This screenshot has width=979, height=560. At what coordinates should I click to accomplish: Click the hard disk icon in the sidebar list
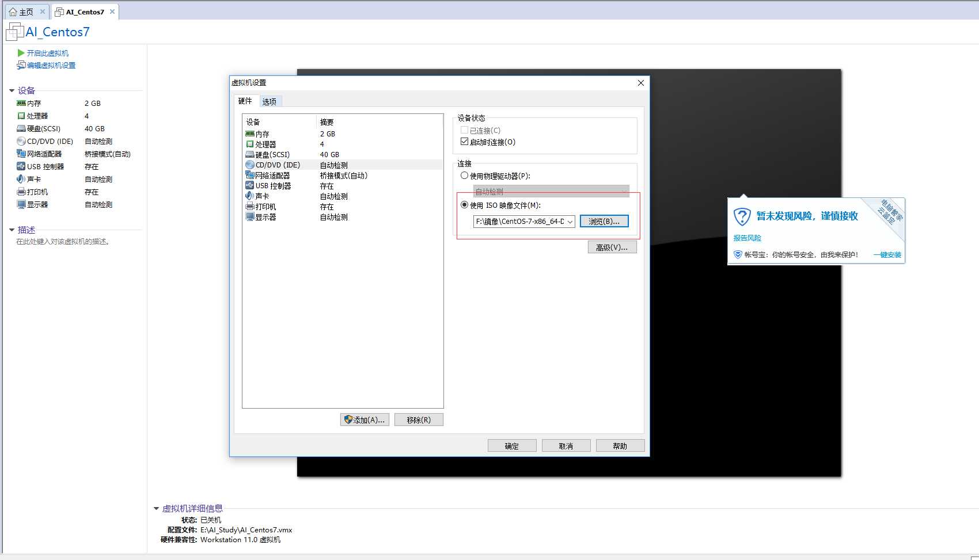(x=21, y=128)
